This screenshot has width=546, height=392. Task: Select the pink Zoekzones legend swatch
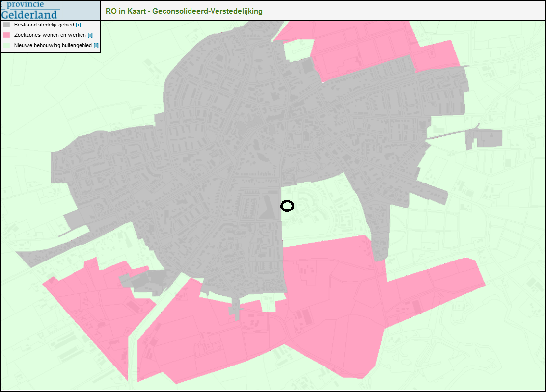coord(6,35)
